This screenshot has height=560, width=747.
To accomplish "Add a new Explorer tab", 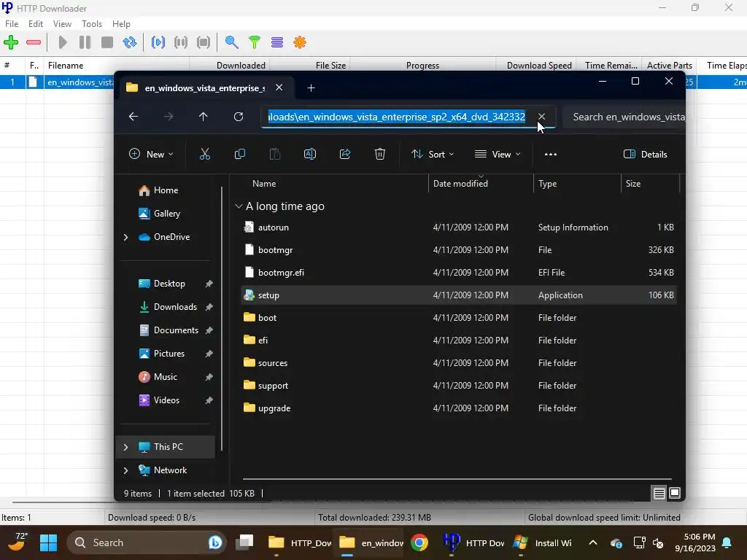I will [x=311, y=87].
